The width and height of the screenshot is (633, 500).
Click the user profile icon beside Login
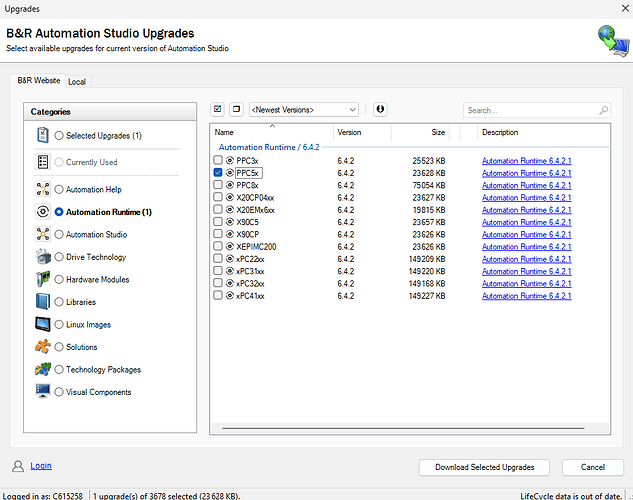click(18, 466)
